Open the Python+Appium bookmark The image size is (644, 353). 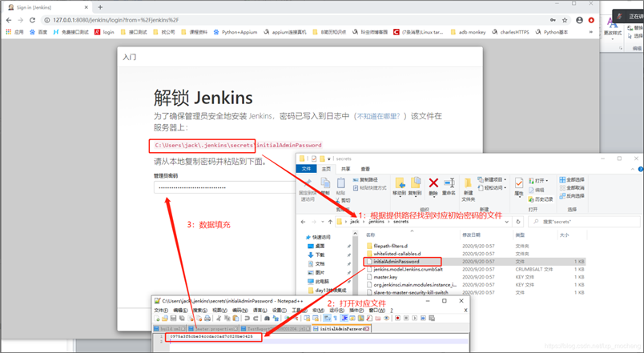pyautogui.click(x=235, y=31)
